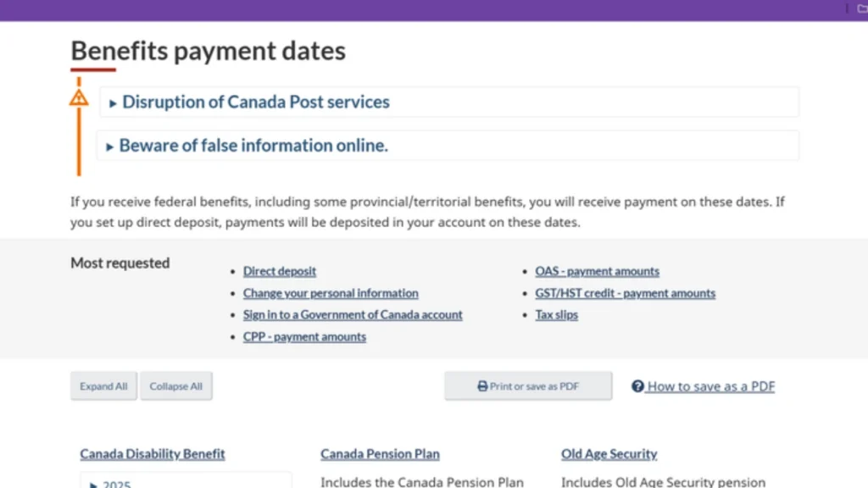
Task: Open the Tax slips link
Action: 556,314
